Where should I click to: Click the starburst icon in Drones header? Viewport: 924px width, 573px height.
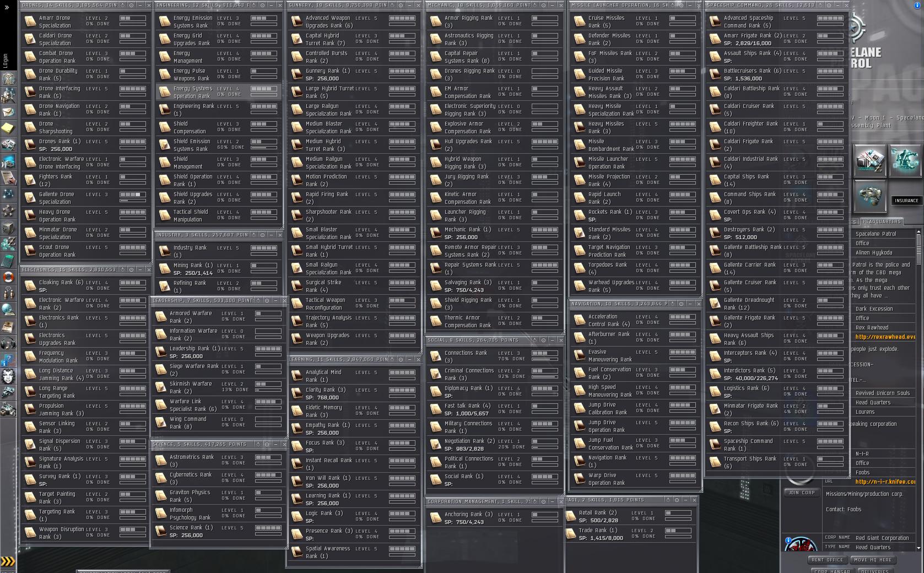[122, 5]
